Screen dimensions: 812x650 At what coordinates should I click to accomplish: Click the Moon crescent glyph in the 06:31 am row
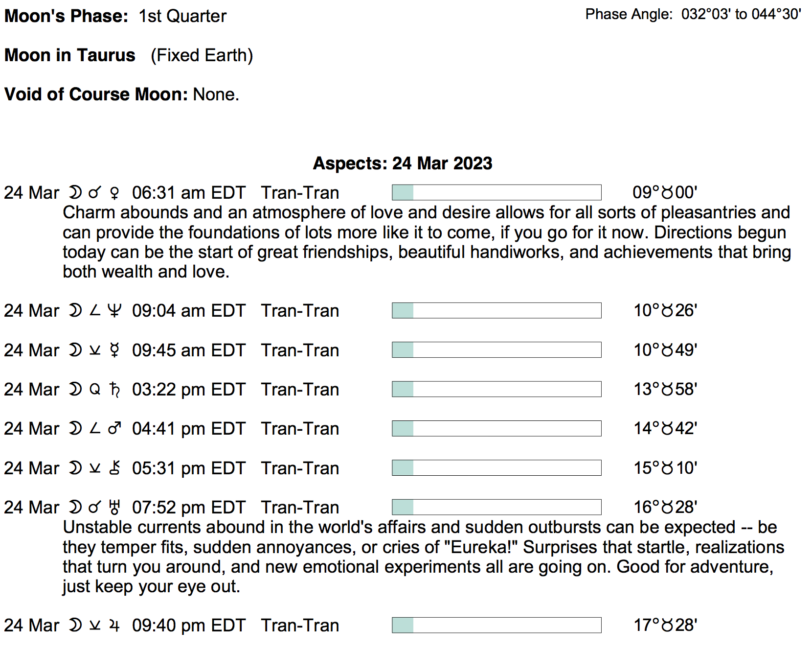[75, 193]
